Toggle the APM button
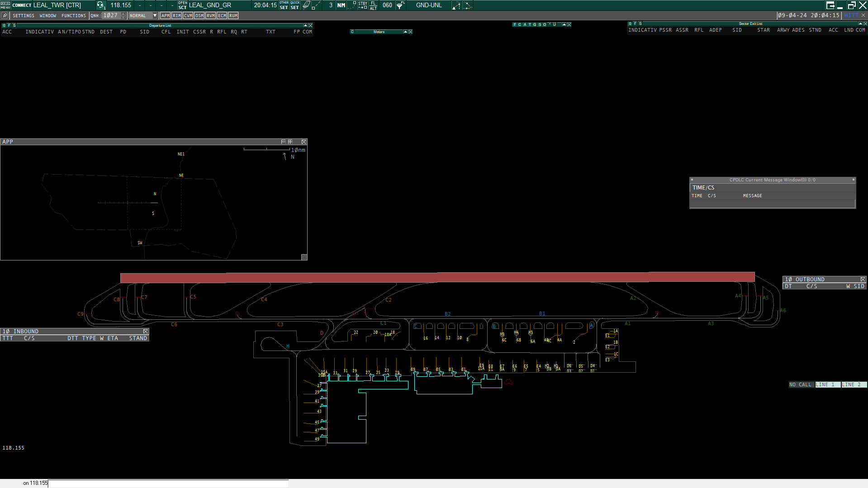Screen dimensions: 868x488 pyautogui.click(x=166, y=15)
